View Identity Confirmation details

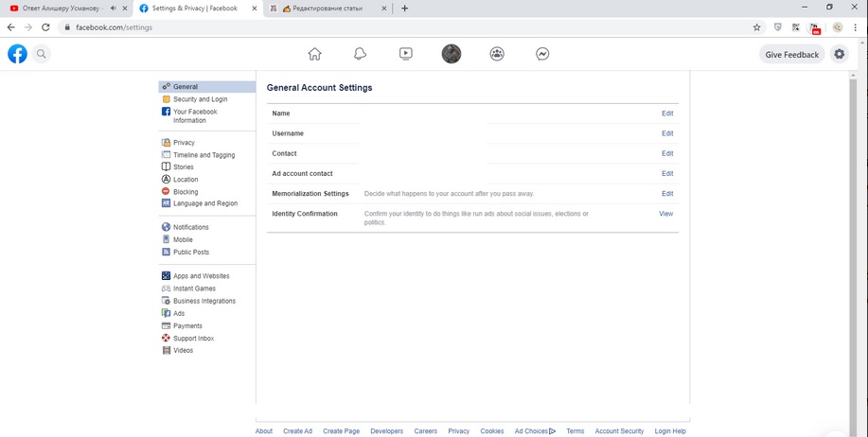click(665, 214)
